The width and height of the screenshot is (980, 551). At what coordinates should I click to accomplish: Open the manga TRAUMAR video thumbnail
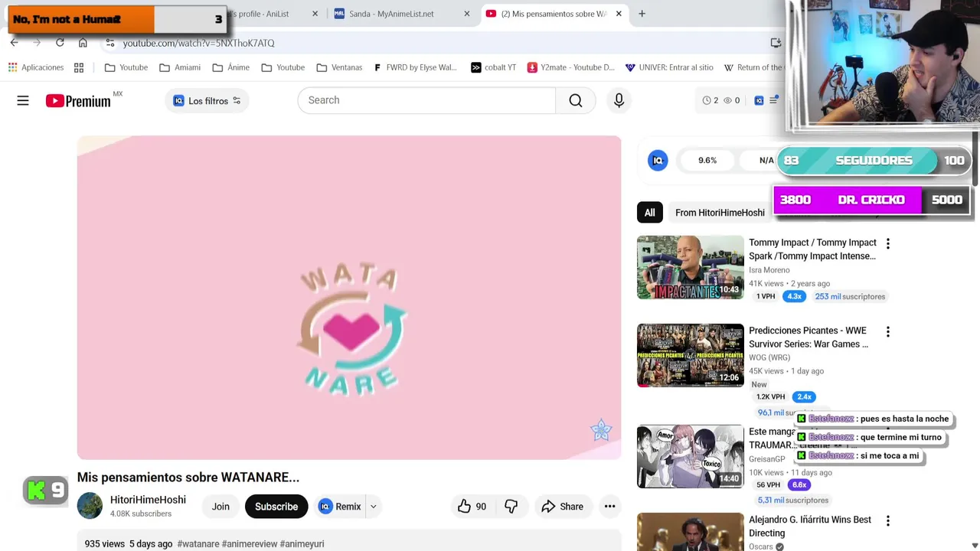(x=691, y=456)
